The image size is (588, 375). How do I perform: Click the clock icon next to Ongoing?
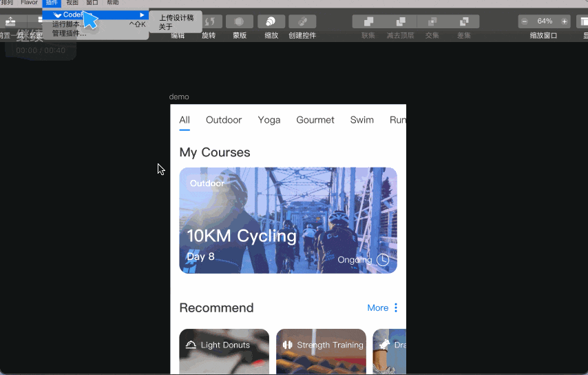pyautogui.click(x=383, y=260)
